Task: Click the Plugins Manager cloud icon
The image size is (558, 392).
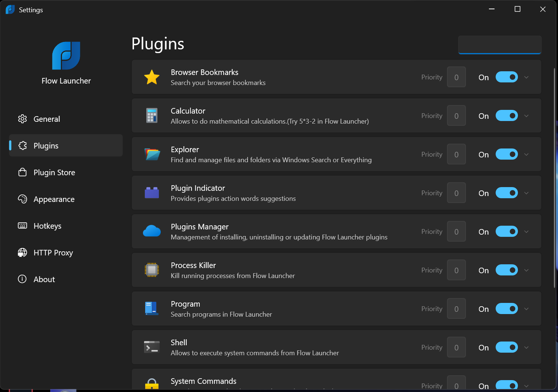Action: click(152, 231)
